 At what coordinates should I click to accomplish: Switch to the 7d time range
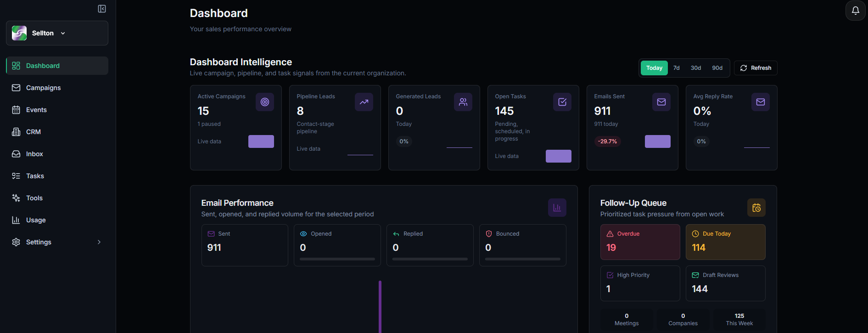point(676,68)
